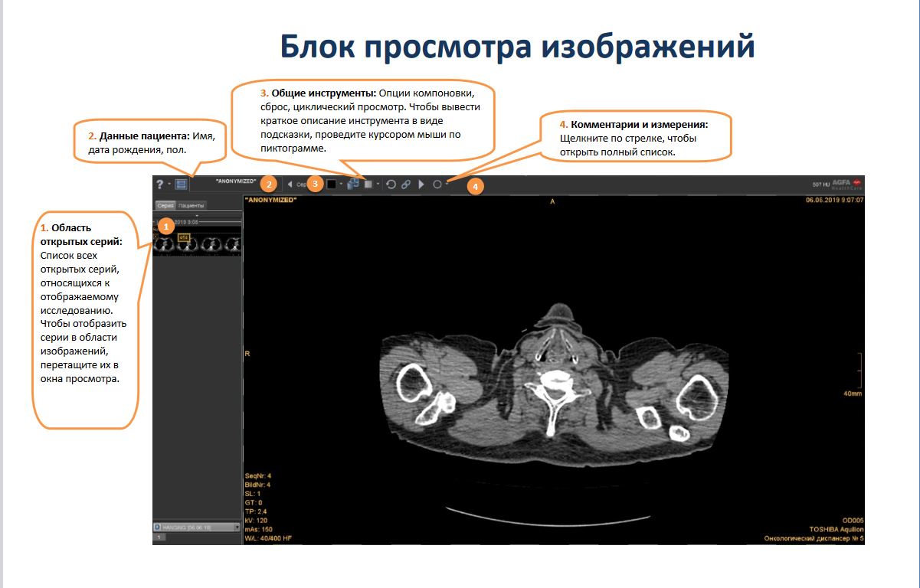Click the SL: 1 overlay text
The height and width of the screenshot is (588, 920).
(x=253, y=494)
